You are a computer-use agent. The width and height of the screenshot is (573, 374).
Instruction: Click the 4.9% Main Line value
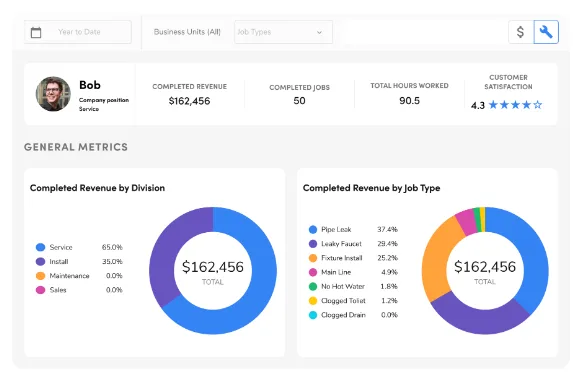[x=390, y=272]
